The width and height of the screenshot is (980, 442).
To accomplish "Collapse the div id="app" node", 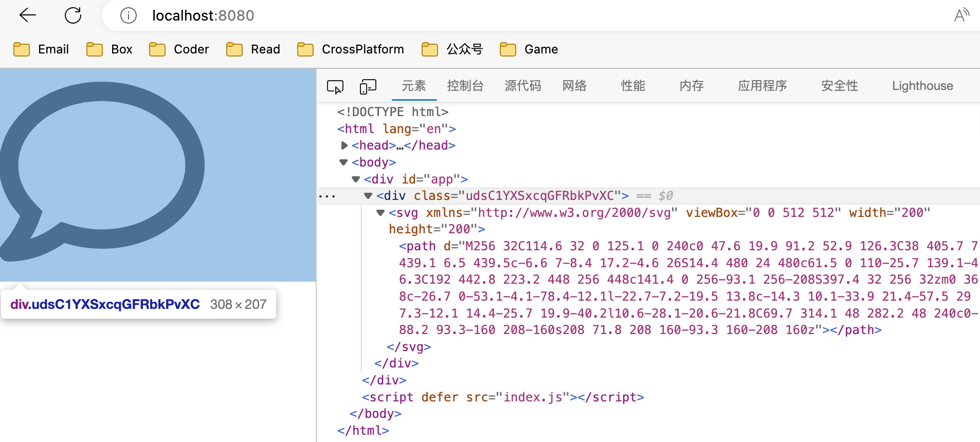I will 356,179.
